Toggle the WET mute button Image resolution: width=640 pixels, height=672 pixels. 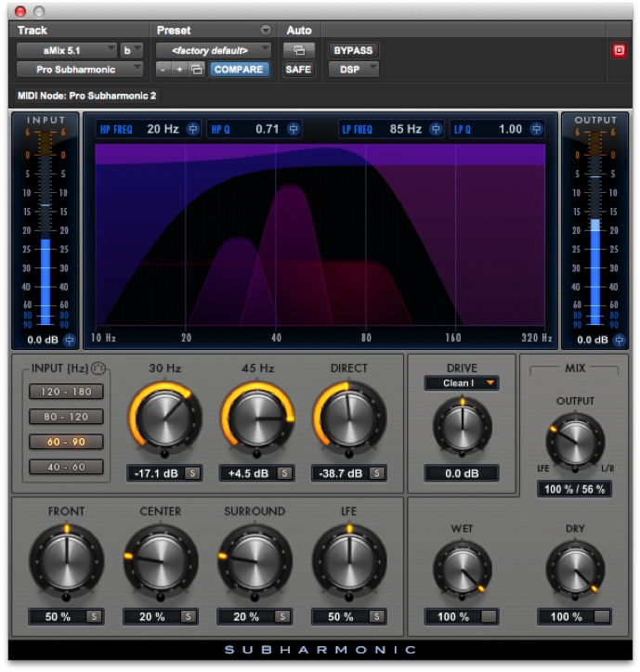[489, 616]
